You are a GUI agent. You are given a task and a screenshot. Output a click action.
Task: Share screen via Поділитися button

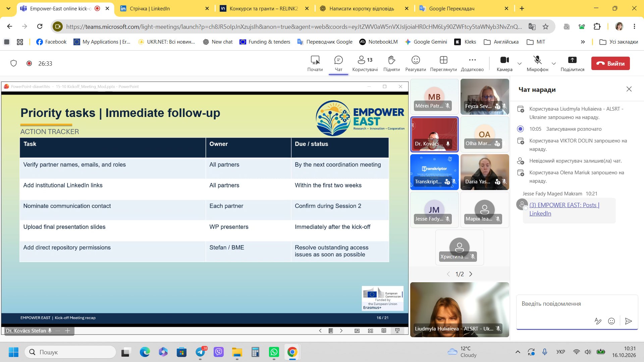[x=572, y=63]
